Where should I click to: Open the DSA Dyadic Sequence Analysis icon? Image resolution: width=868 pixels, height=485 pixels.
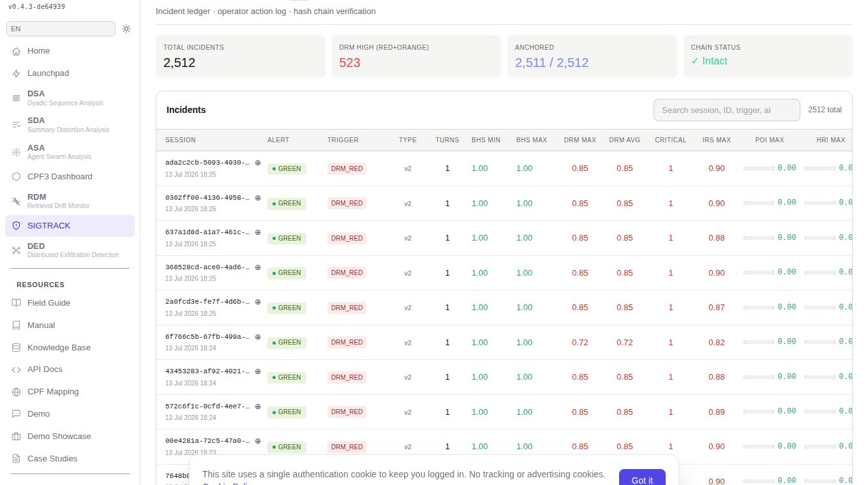[16, 98]
